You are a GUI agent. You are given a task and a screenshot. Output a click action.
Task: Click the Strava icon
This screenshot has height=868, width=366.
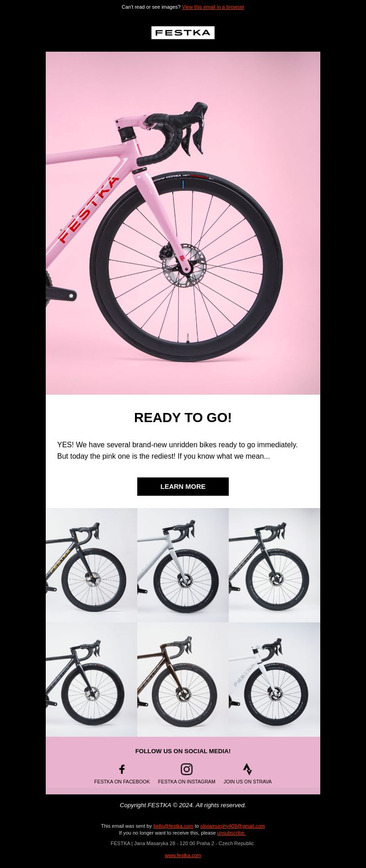pyautogui.click(x=248, y=769)
